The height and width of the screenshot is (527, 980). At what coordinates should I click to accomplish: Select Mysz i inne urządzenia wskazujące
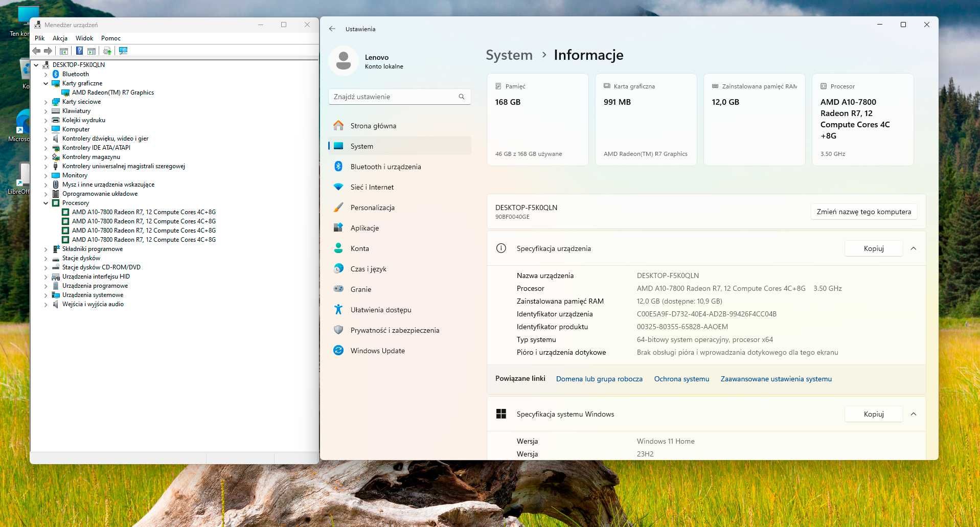(x=108, y=185)
